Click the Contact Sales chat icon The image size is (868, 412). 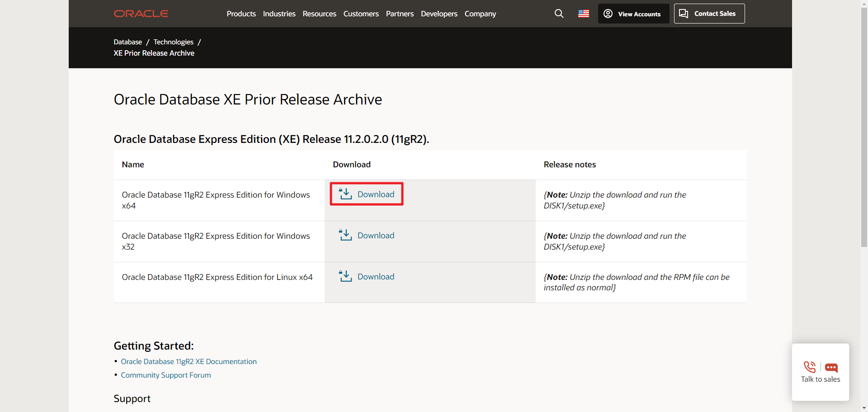point(684,14)
